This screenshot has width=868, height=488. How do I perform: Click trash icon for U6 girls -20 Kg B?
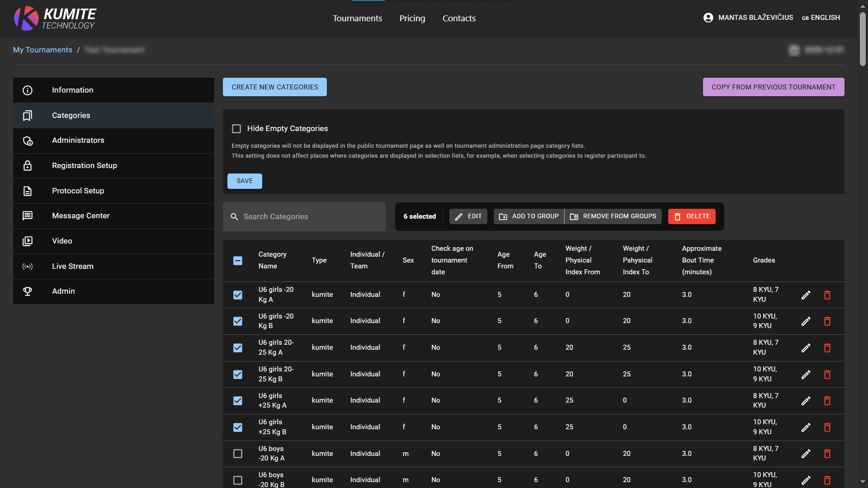[827, 321]
